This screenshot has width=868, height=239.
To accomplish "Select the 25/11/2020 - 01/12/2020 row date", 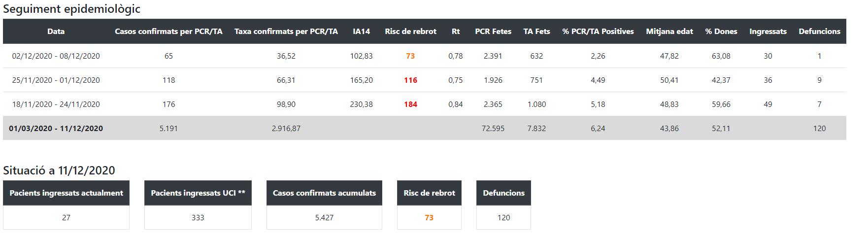I will pyautogui.click(x=56, y=80).
